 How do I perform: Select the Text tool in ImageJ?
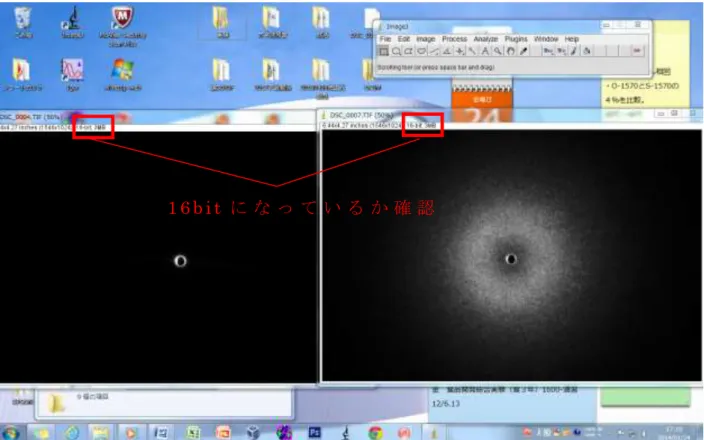pos(485,51)
